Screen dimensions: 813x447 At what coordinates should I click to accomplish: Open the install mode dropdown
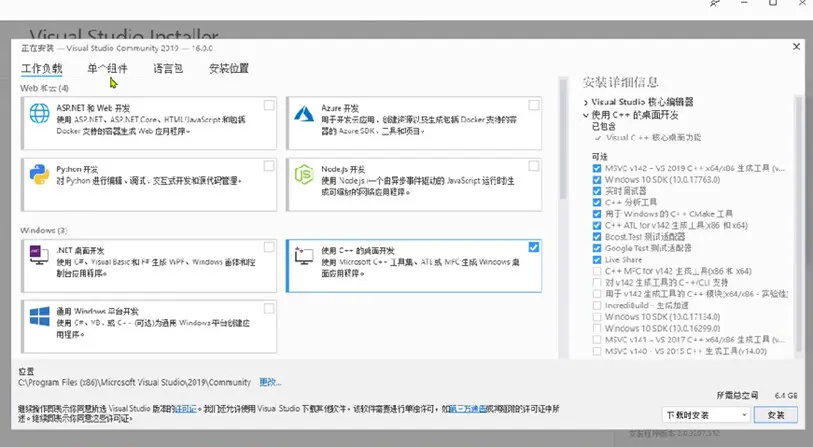[706, 415]
